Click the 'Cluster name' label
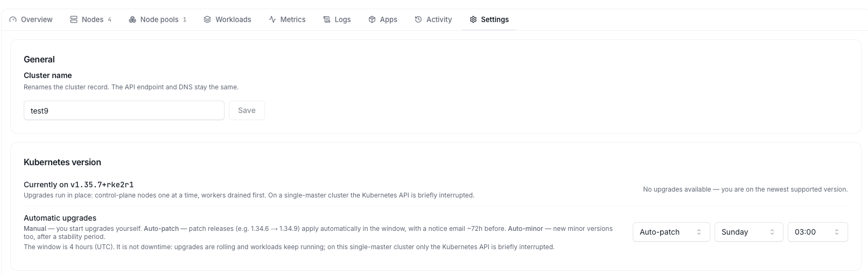This screenshot has width=868, height=275. [x=48, y=75]
